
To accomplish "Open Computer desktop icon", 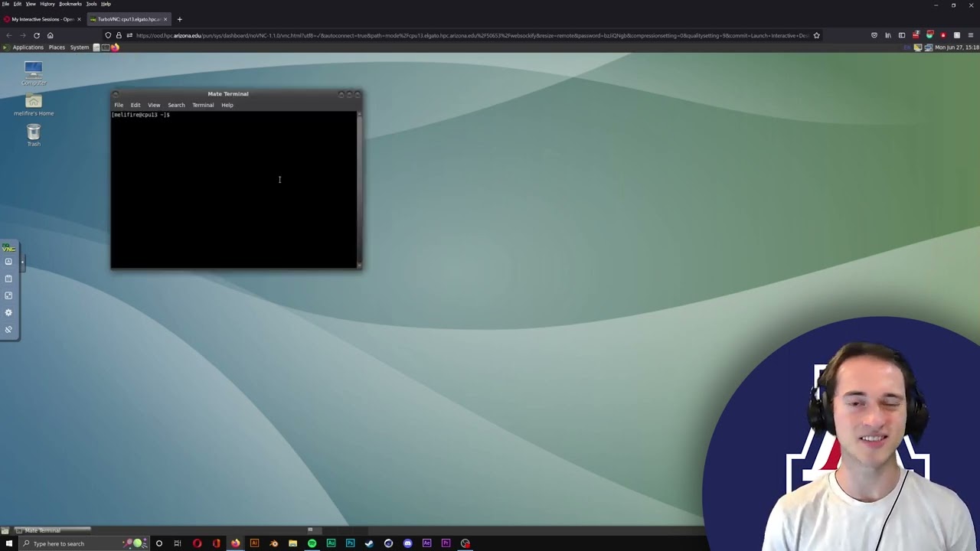I will point(33,73).
